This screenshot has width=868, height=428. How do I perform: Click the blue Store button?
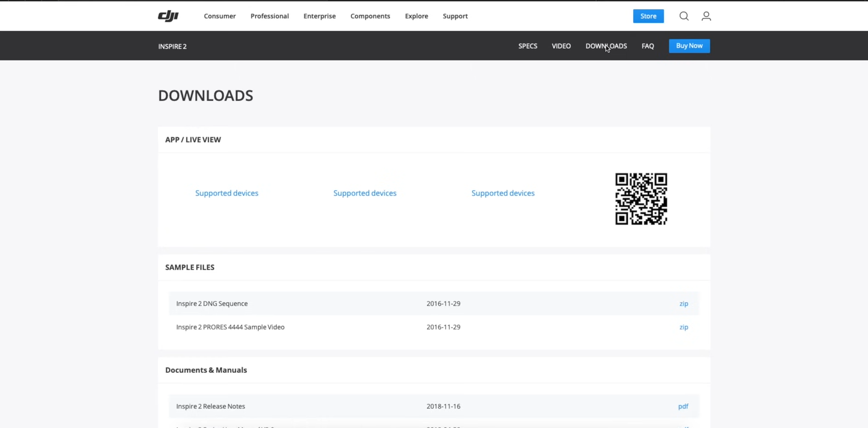[648, 16]
